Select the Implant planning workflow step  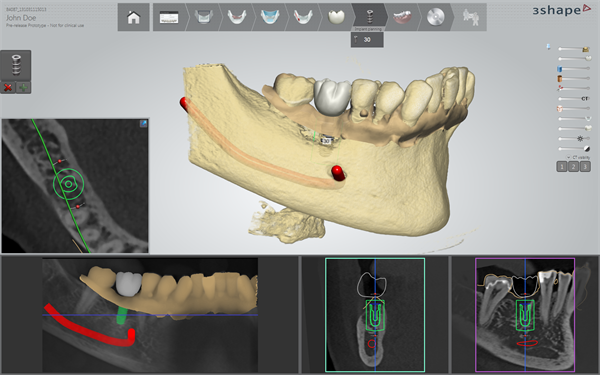369,17
